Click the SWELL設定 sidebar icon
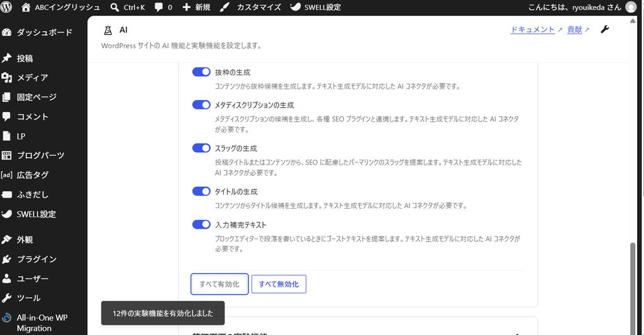Image resolution: width=644 pixels, height=335 pixels. point(6,214)
